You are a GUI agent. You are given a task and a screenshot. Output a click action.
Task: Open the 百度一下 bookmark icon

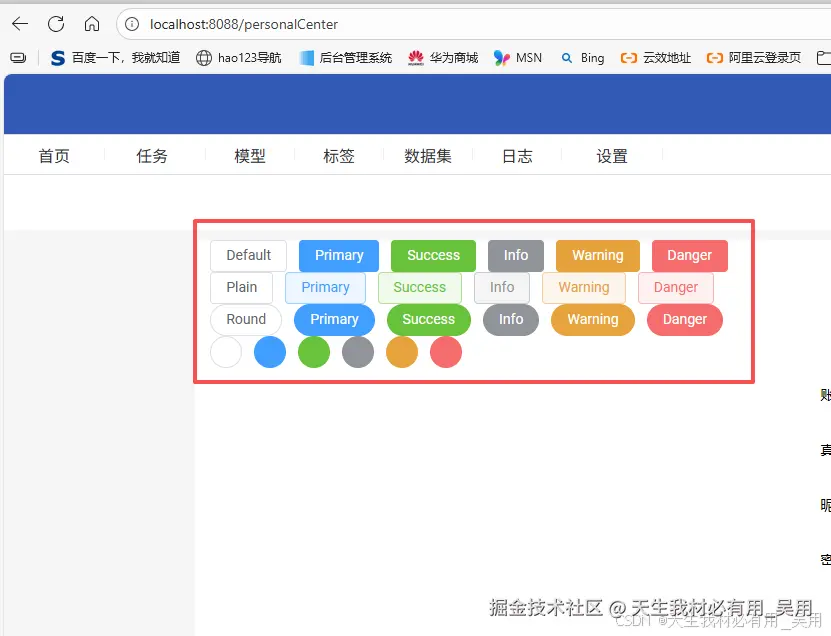57,57
